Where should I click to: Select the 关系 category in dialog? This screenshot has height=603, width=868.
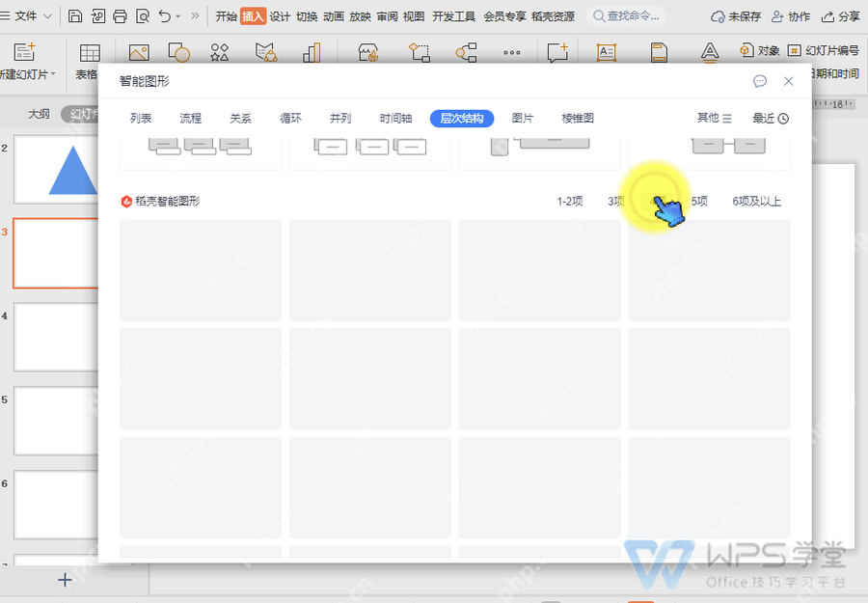[x=240, y=118]
